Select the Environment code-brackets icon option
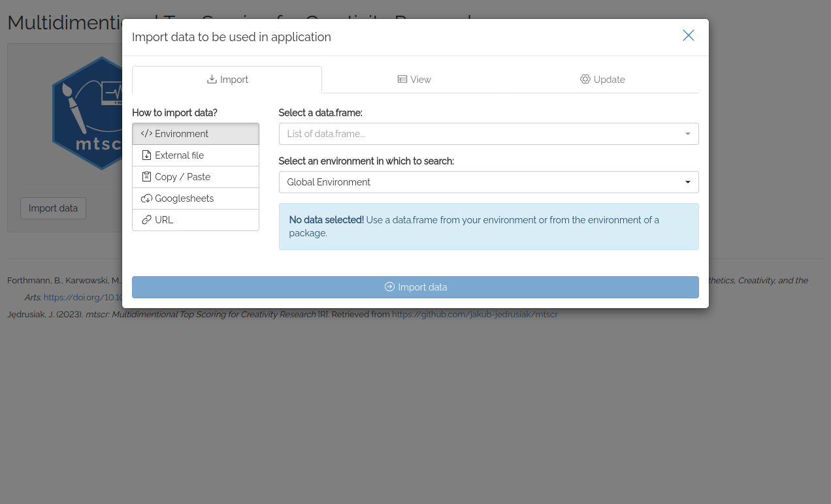 click(146, 134)
